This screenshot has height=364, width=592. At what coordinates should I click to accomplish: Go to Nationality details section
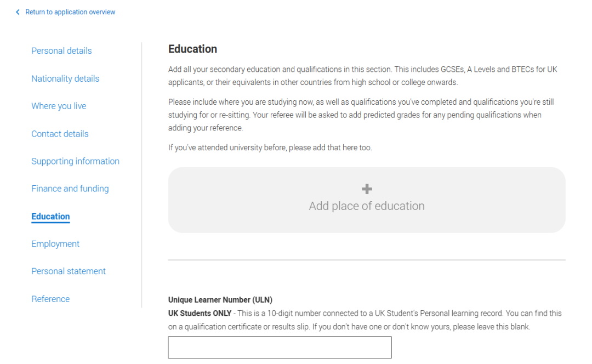click(x=65, y=78)
